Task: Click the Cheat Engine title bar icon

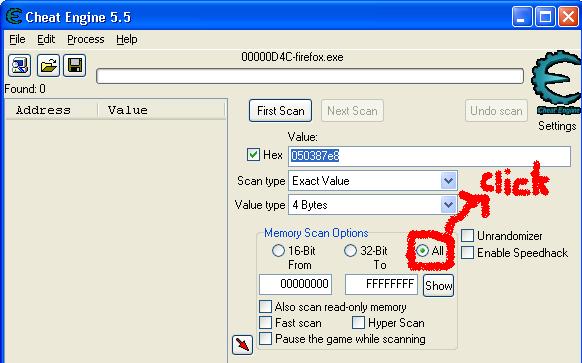Action: 14,16
